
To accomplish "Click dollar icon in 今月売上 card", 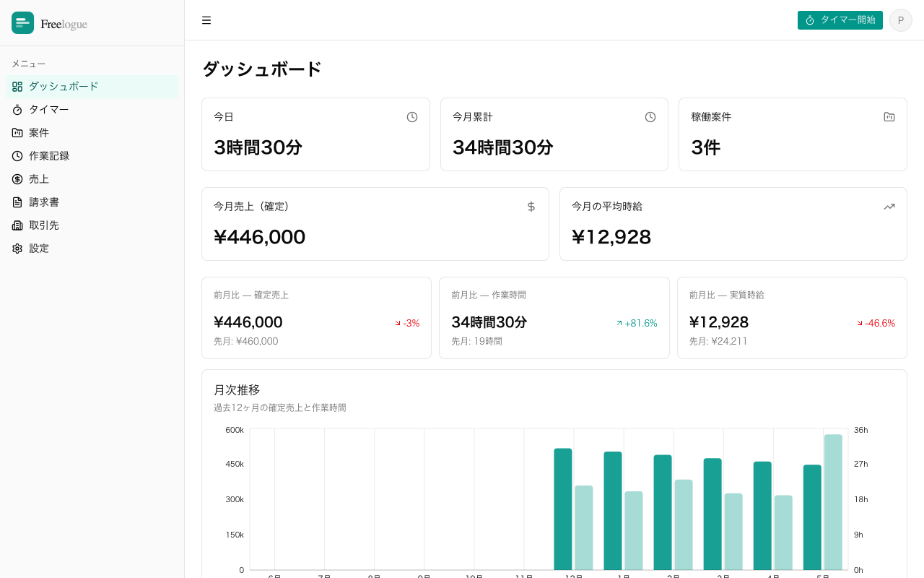I will (531, 207).
